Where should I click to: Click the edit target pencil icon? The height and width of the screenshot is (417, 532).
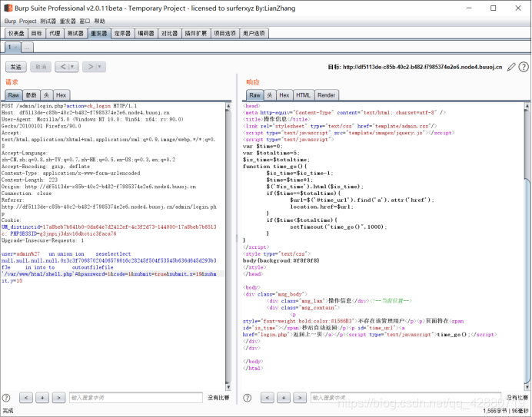pos(511,67)
